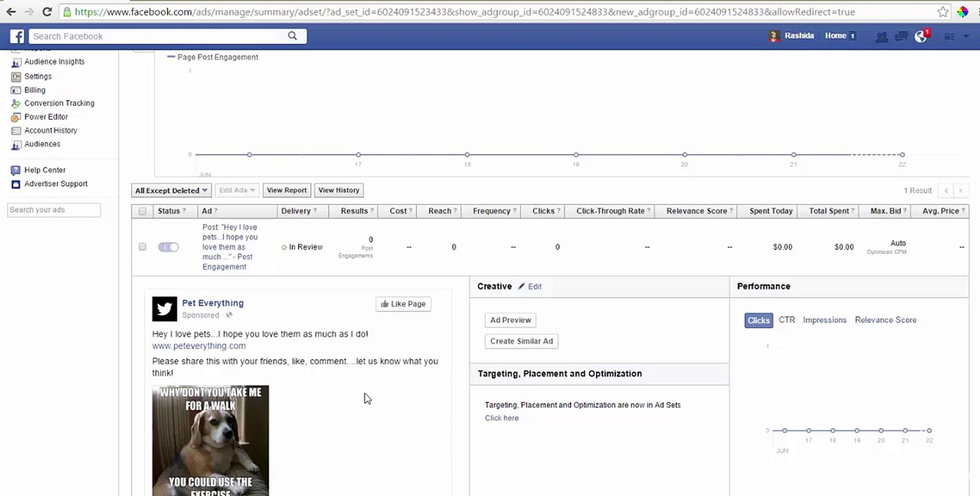Click the Audience Insights sidebar label

coord(54,62)
